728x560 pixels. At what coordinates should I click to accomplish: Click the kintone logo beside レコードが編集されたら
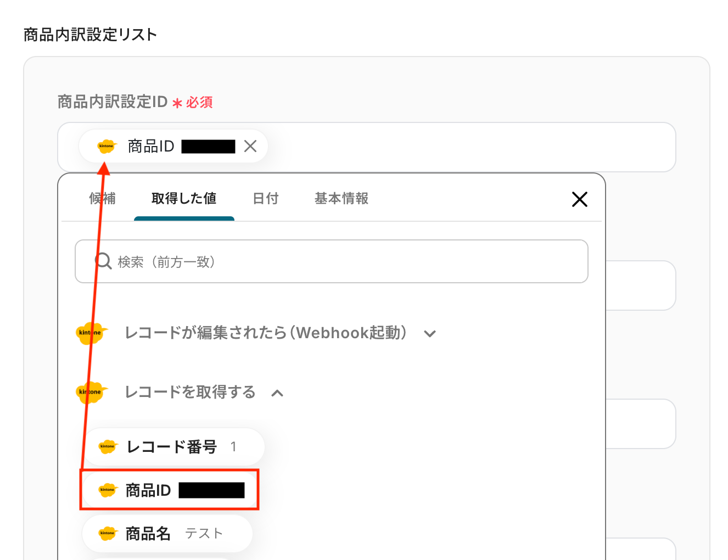[91, 333]
